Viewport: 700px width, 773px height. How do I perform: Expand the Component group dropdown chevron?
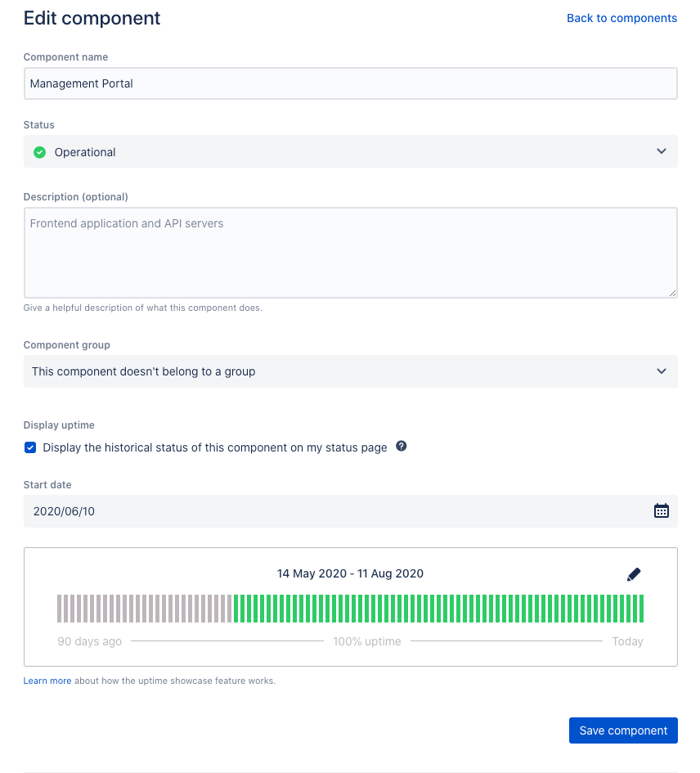click(662, 371)
